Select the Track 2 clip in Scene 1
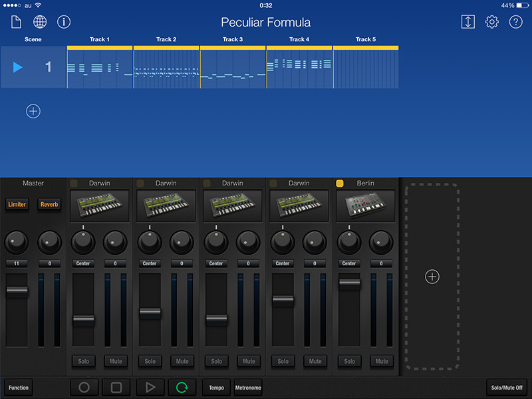Screen dimensions: 532x399 (166, 67)
